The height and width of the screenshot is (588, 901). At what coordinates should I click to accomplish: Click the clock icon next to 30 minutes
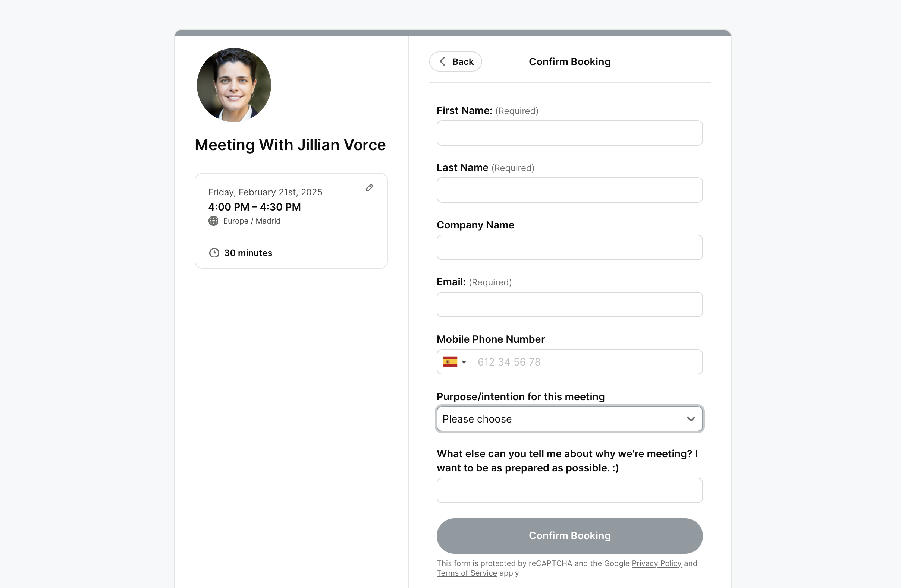point(214,253)
